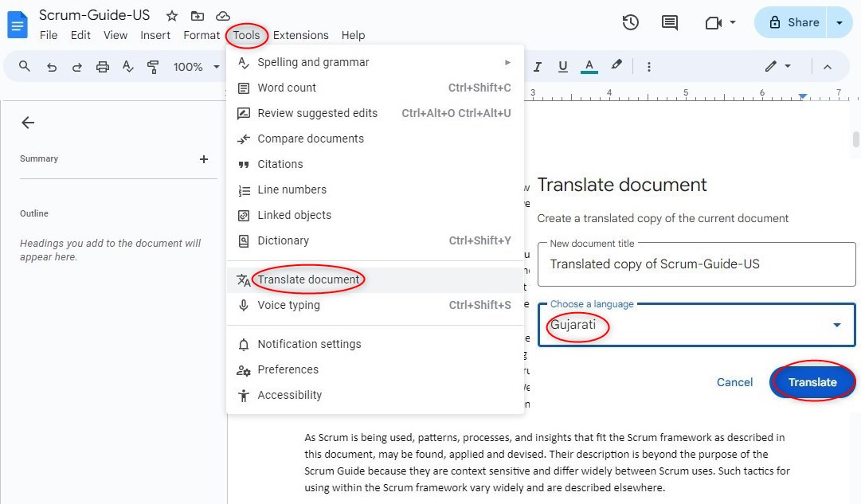Choose Translate document
861x504 pixels.
(375, 279)
